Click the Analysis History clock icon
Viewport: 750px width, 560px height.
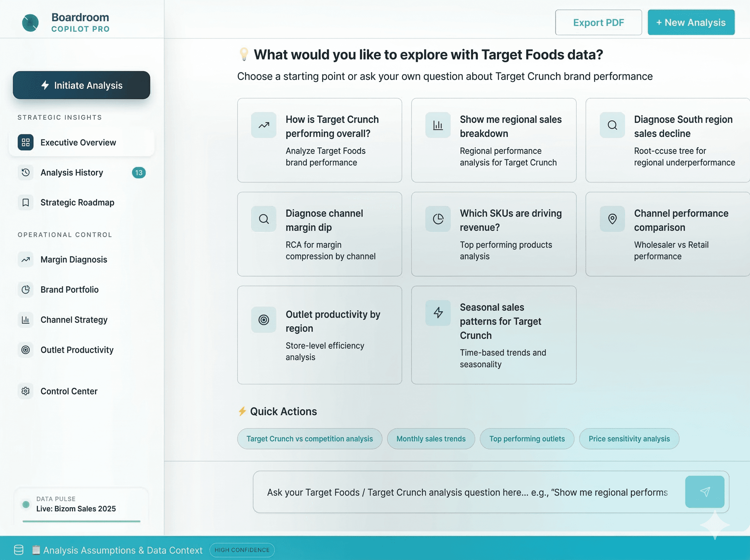pyautogui.click(x=25, y=172)
